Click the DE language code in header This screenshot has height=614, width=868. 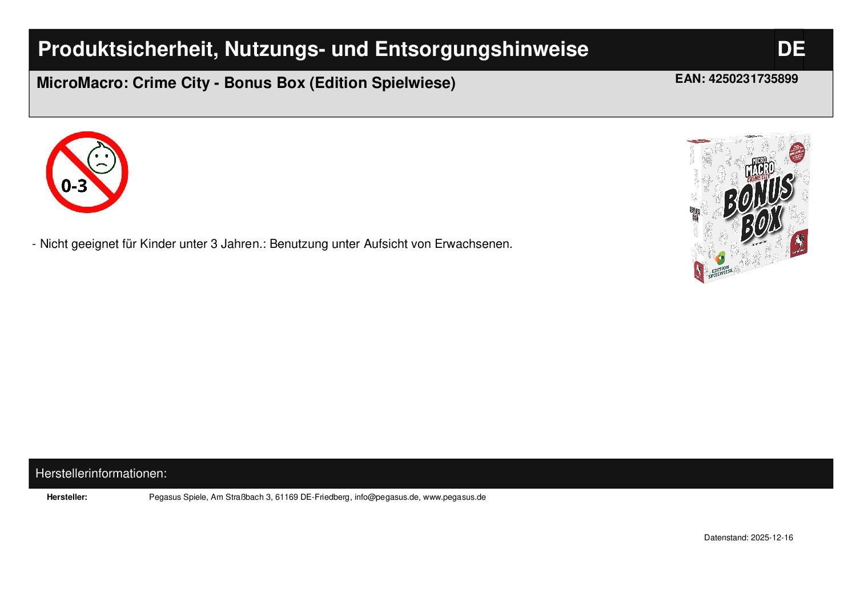click(x=790, y=50)
